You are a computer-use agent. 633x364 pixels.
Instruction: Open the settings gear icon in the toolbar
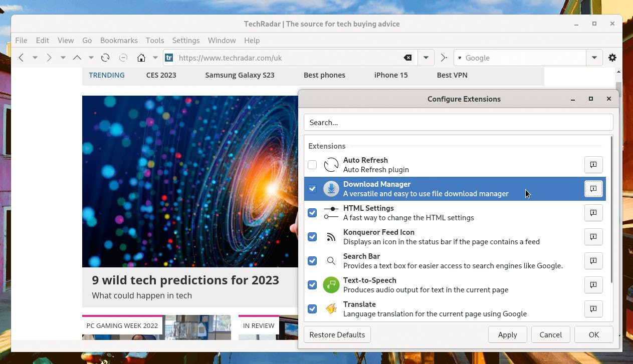(612, 58)
